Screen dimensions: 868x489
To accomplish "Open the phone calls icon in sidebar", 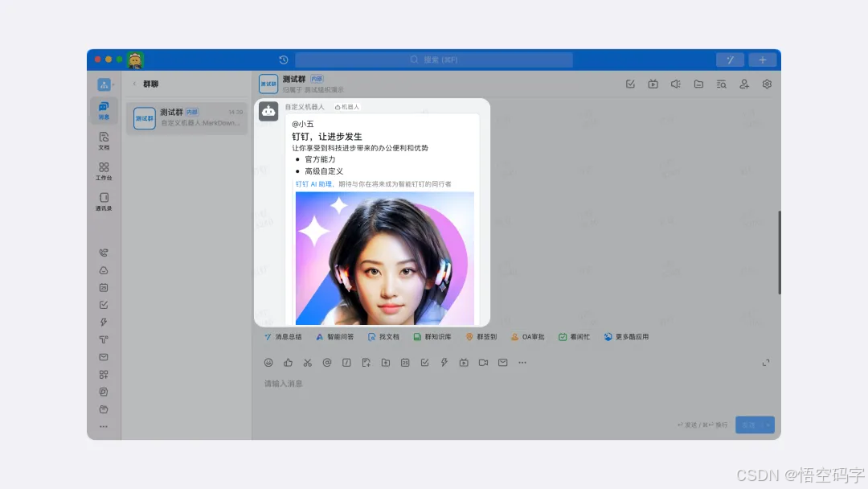I will pos(104,253).
